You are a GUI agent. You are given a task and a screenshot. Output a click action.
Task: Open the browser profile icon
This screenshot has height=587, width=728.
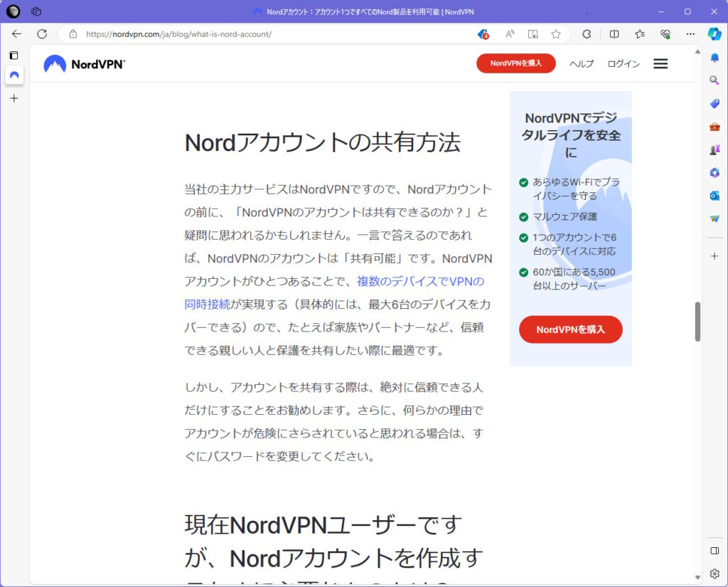[x=13, y=11]
